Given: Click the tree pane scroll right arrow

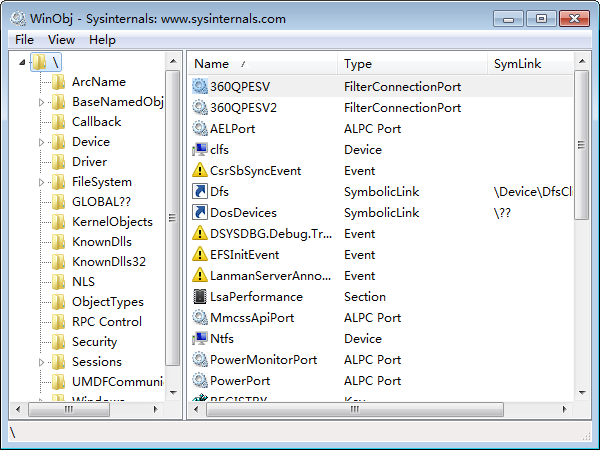Looking at the screenshot, I should tap(155, 409).
